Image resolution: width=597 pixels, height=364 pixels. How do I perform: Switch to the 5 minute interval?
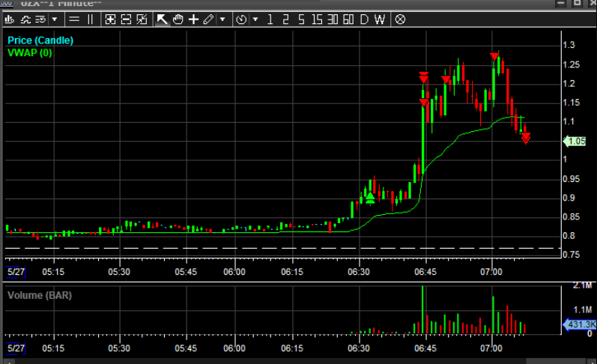point(301,19)
